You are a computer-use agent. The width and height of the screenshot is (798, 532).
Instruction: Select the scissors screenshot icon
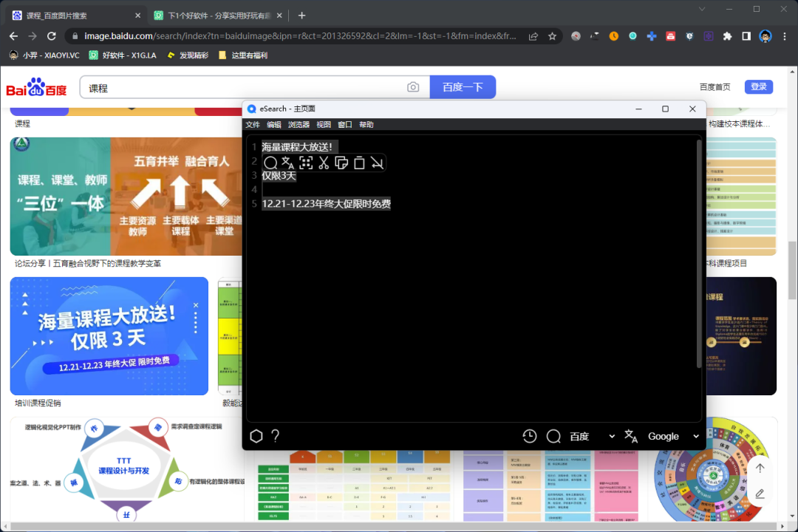(324, 163)
